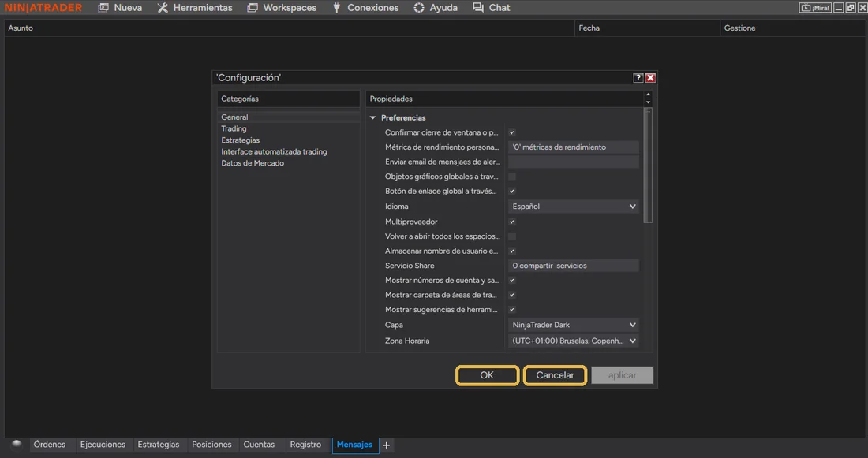Image resolution: width=868 pixels, height=458 pixels.
Task: Toggle Botón de enlace global checkbox
Action: click(x=512, y=192)
